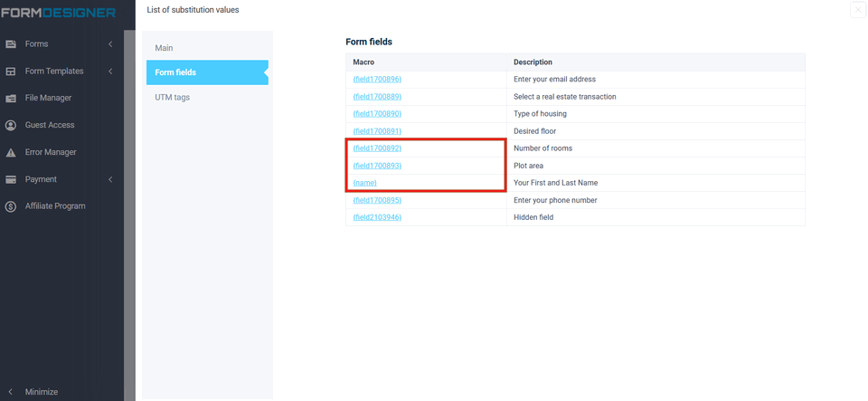The width and height of the screenshot is (868, 401).
Task: Click the {name} macro link
Action: [365, 183]
